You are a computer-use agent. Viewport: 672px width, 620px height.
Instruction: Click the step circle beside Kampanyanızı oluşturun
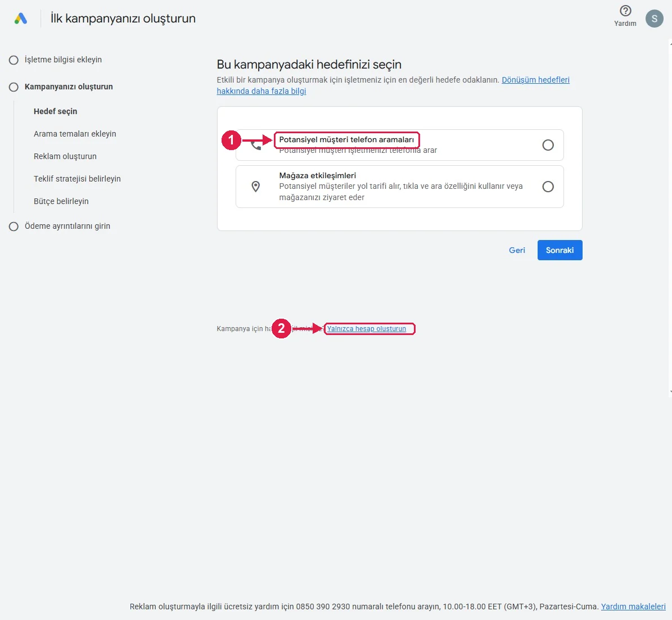point(13,87)
